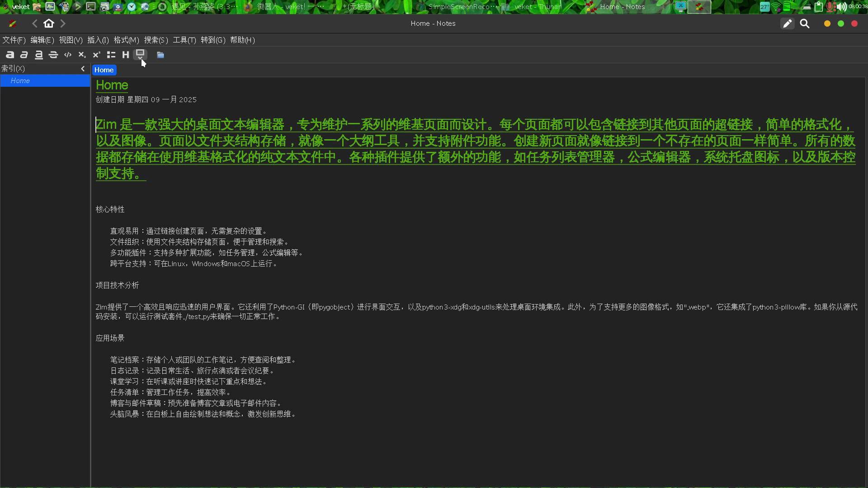Image resolution: width=868 pixels, height=488 pixels.
Task: Open the volume speaker tray icon
Action: coord(841,7)
